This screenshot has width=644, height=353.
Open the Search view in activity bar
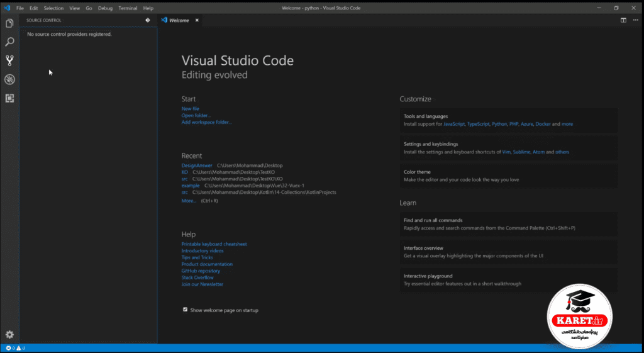[9, 42]
